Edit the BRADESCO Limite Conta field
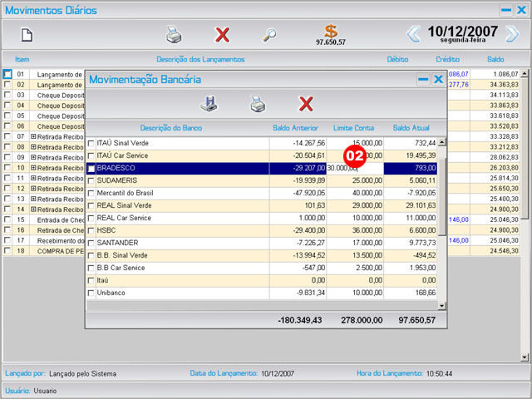The width and height of the screenshot is (532, 399). point(353,168)
